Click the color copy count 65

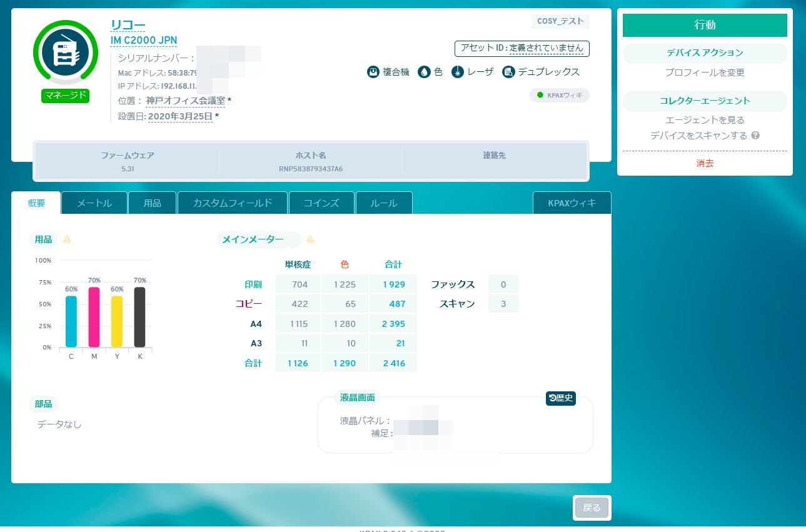tap(345, 304)
